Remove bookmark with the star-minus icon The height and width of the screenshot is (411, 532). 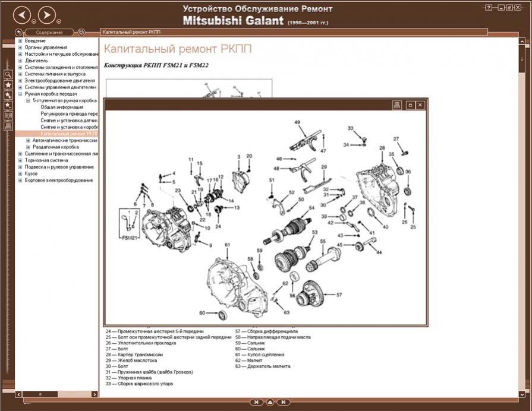coord(8,106)
